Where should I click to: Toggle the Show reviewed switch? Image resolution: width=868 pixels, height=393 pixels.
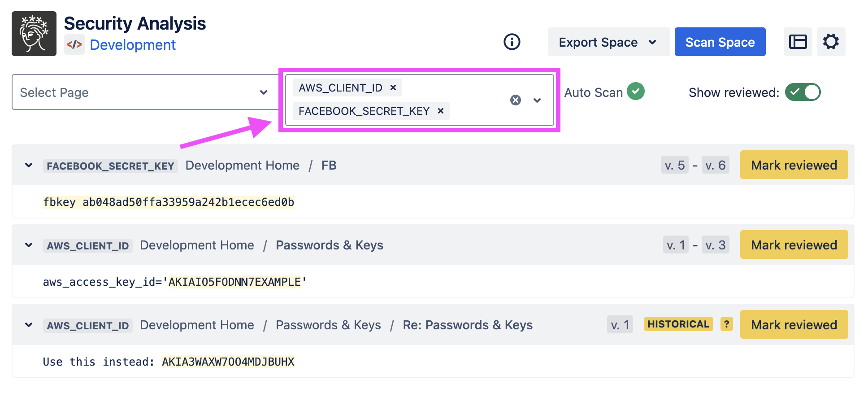click(803, 92)
